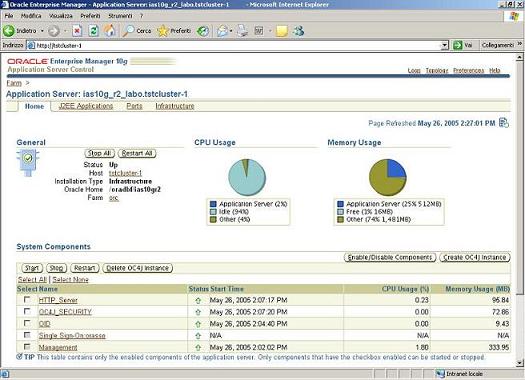Viewport: 525px width, 380px height.
Task: Open the Visualizza menu
Action: [x=61, y=16]
